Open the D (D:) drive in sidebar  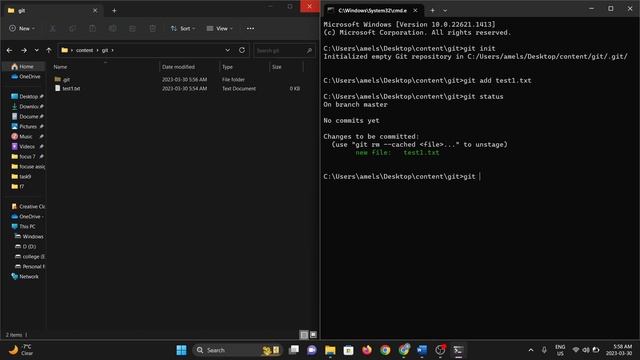pos(26,247)
